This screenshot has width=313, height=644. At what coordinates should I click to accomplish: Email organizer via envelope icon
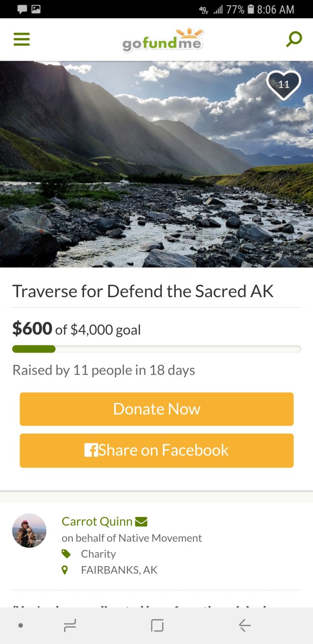coord(141,522)
